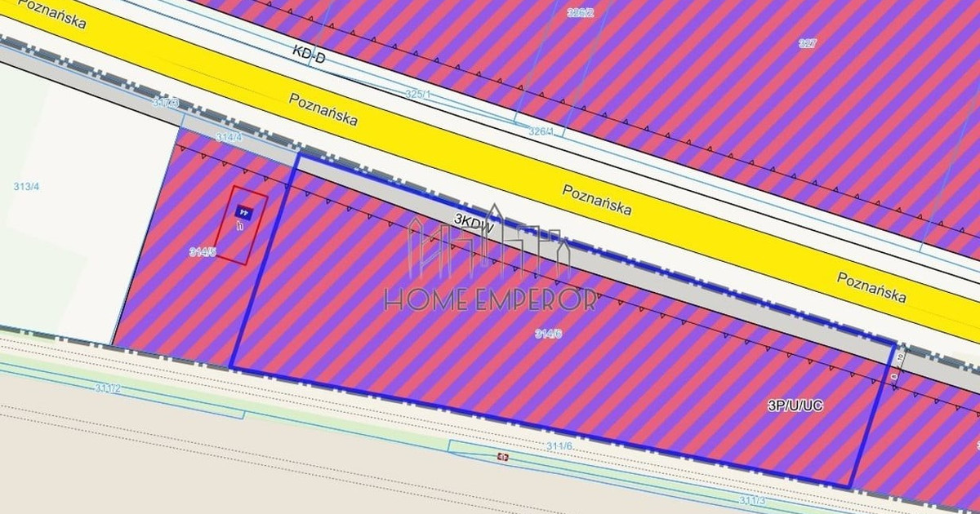Click the 3P/U/UC zoning designation label
Viewport: 980px width, 514px height.
pos(795,405)
